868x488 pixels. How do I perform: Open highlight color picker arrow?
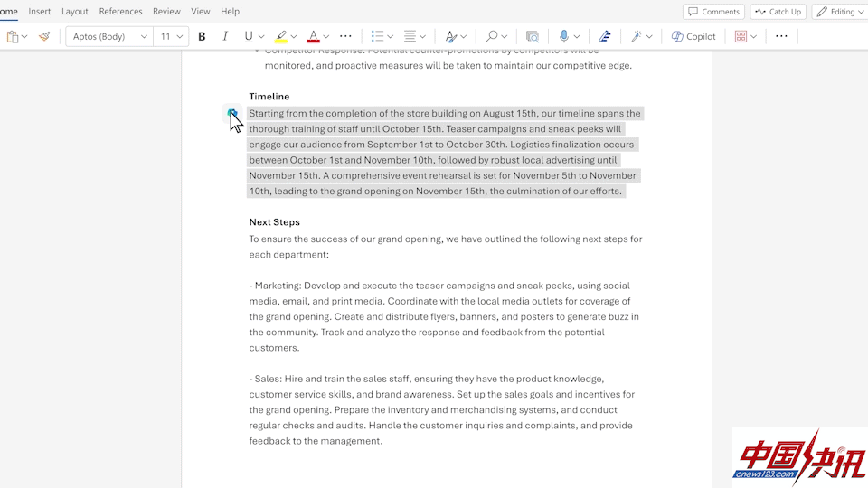294,37
